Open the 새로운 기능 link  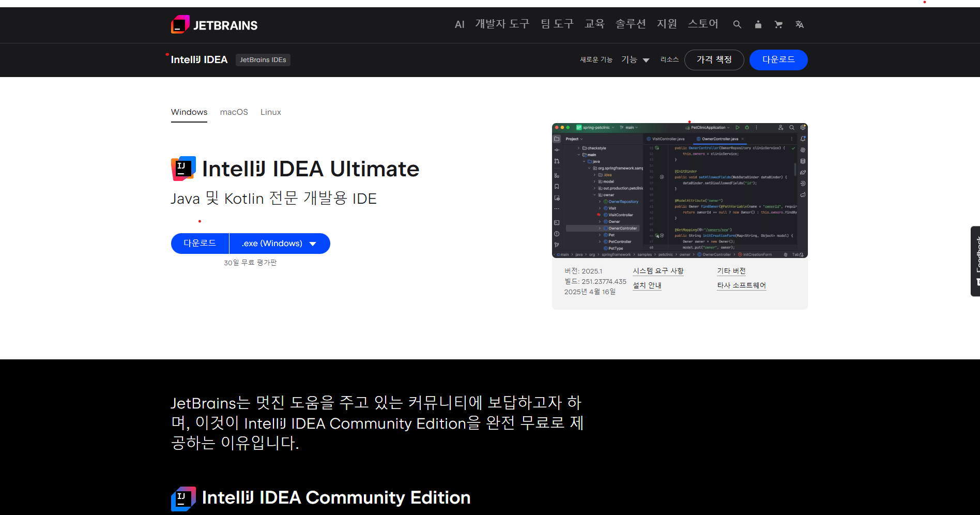tap(596, 59)
